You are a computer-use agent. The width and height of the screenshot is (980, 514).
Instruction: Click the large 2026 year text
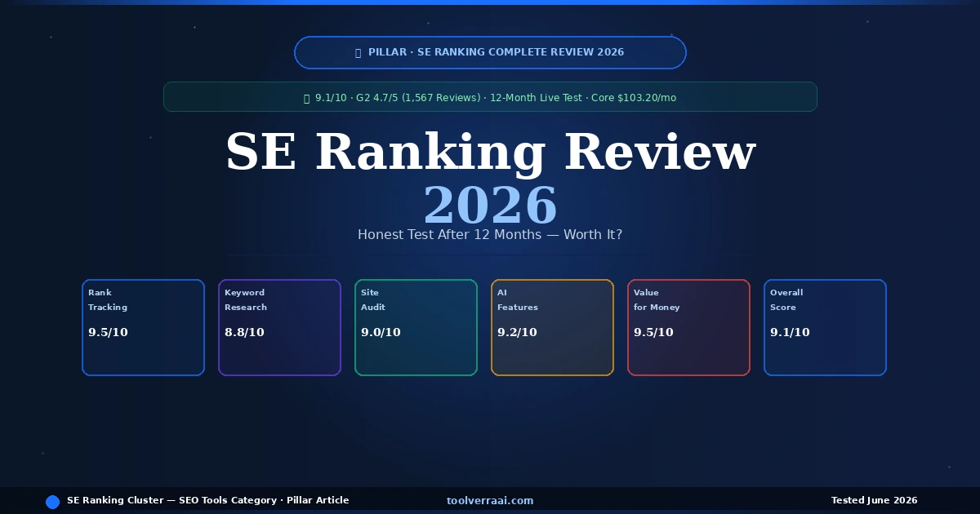coord(490,205)
